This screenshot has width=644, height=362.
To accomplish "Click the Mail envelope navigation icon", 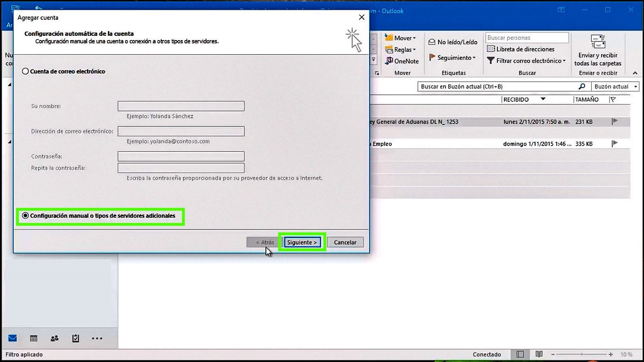I will tap(13, 338).
